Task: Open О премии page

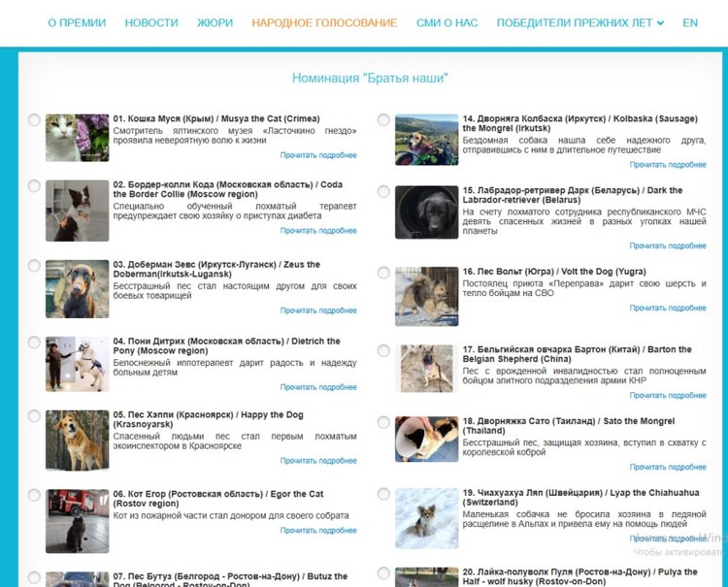Action: 77,22
